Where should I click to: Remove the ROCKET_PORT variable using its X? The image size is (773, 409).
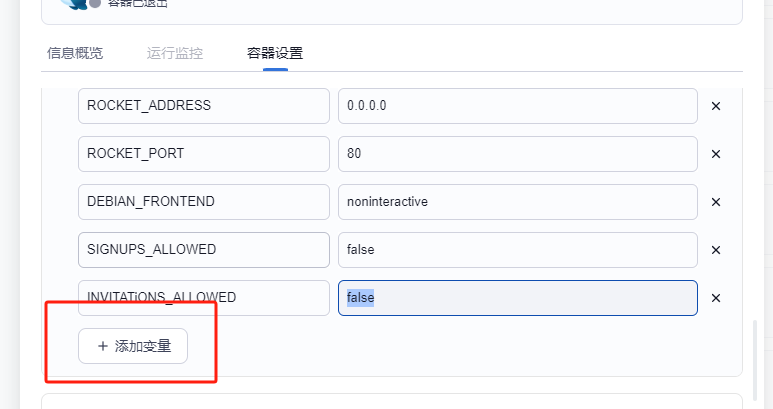point(715,154)
